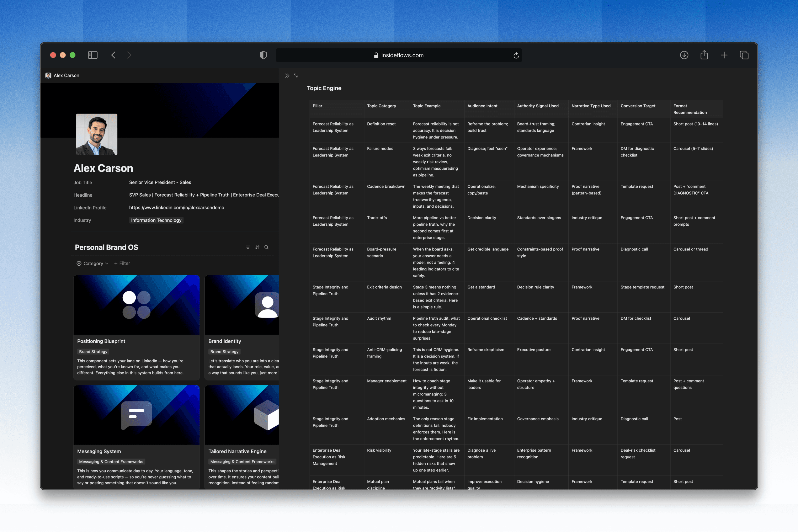This screenshot has width=798, height=532.
Task: Reload the insideflows.com page
Action: (x=516, y=55)
